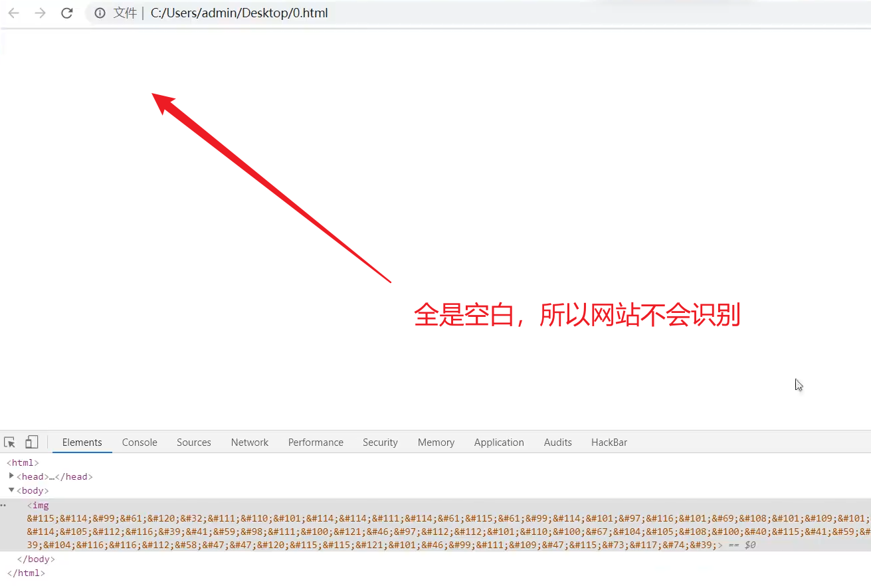871x588 pixels.
Task: Switch to the Memory tab
Action: pyautogui.click(x=436, y=442)
